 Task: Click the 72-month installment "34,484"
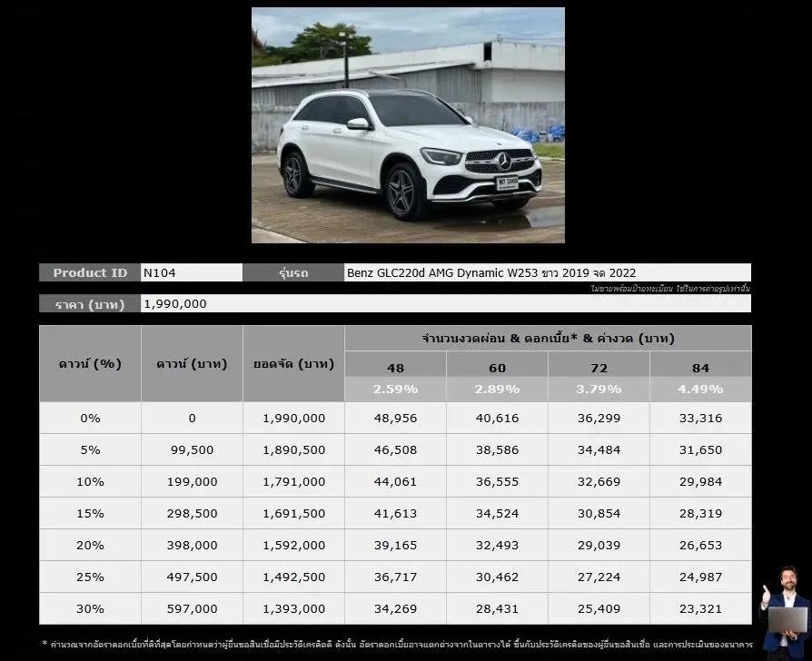point(599,449)
